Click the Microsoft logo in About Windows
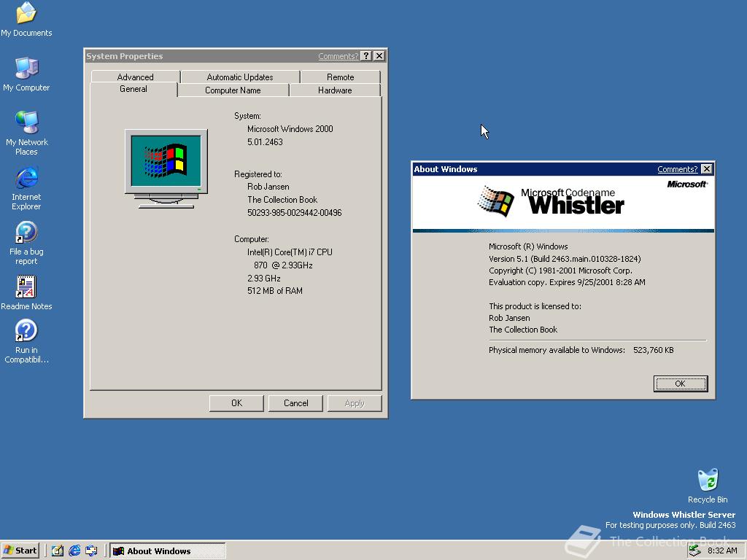747x560 pixels. 687,184
